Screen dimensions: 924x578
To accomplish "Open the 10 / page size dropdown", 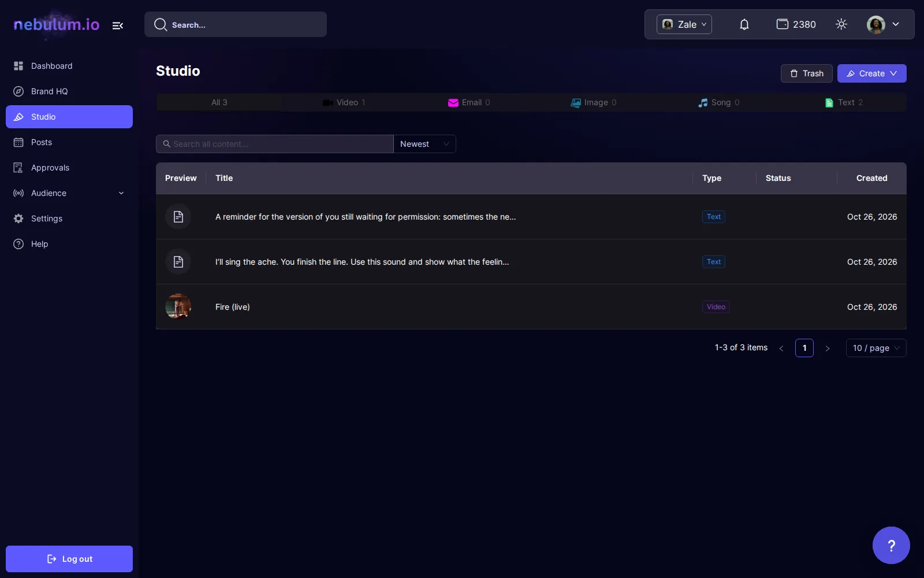I will [876, 348].
